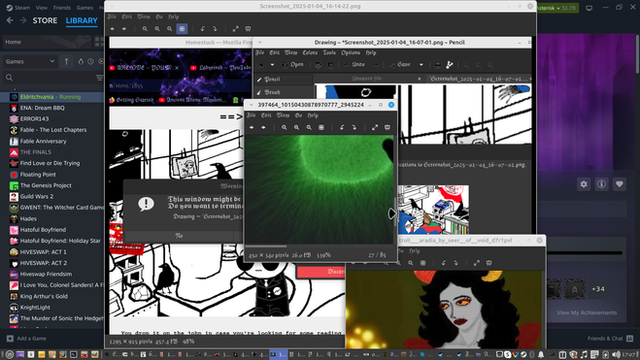Click Home button in Steam library sidebar
640x360 pixels.
tap(47, 42)
